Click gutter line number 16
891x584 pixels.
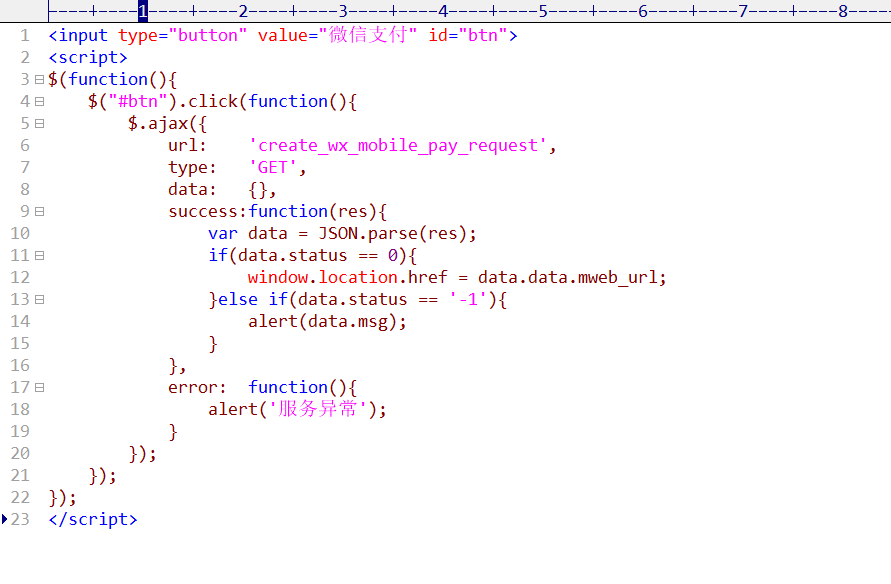[x=20, y=366]
